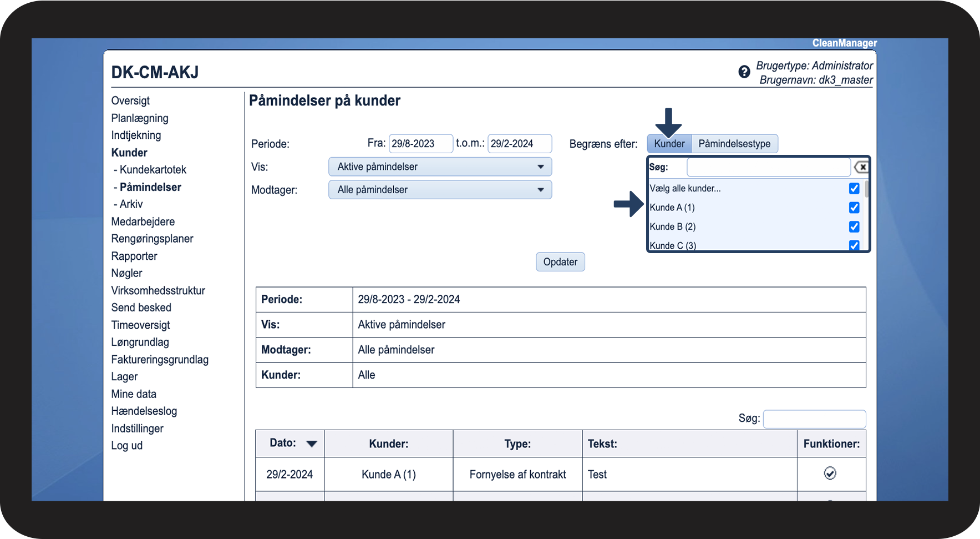Click the help question mark icon
The height and width of the screenshot is (539, 980).
(x=744, y=72)
